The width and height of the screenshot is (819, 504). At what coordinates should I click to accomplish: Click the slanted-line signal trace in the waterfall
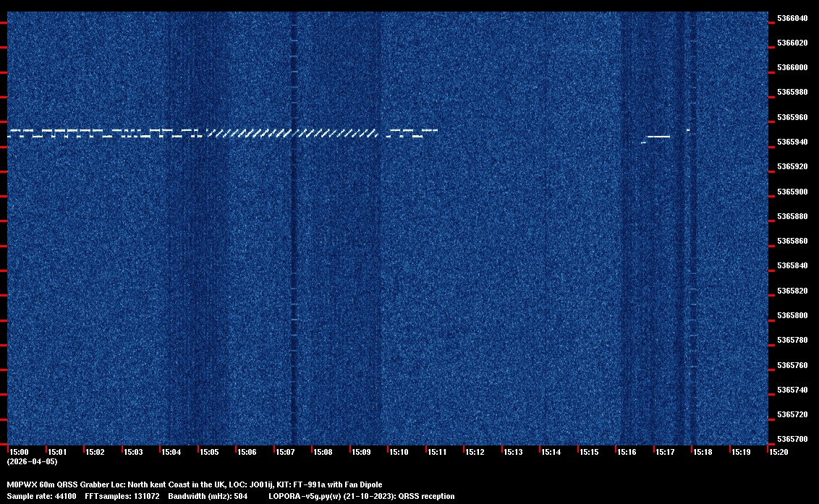(292, 133)
